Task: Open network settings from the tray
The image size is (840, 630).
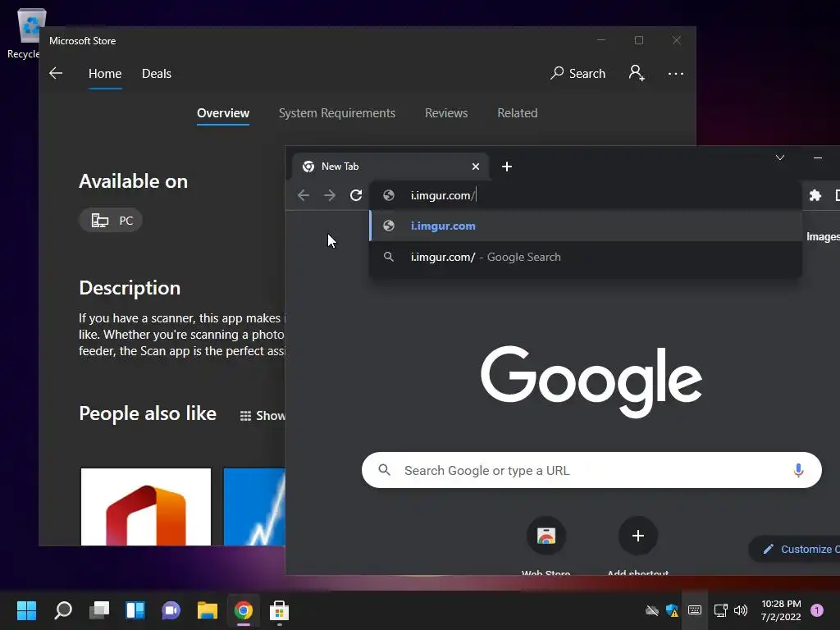Action: [x=720, y=610]
